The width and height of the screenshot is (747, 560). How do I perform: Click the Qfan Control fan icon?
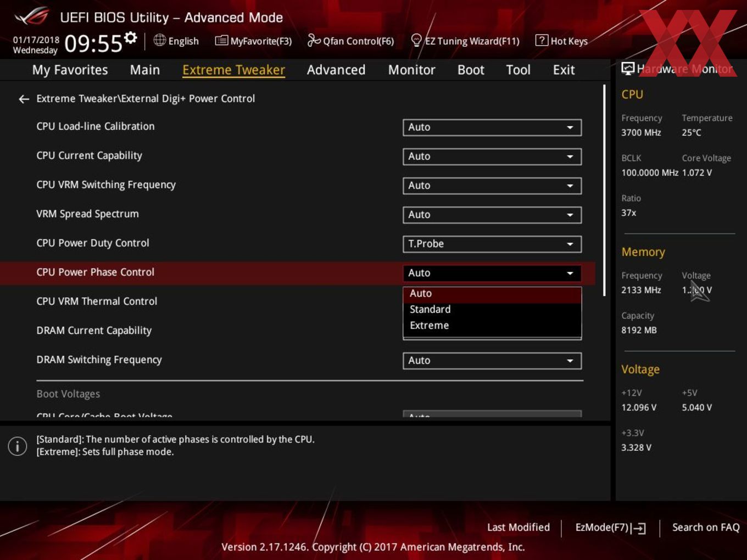click(314, 40)
